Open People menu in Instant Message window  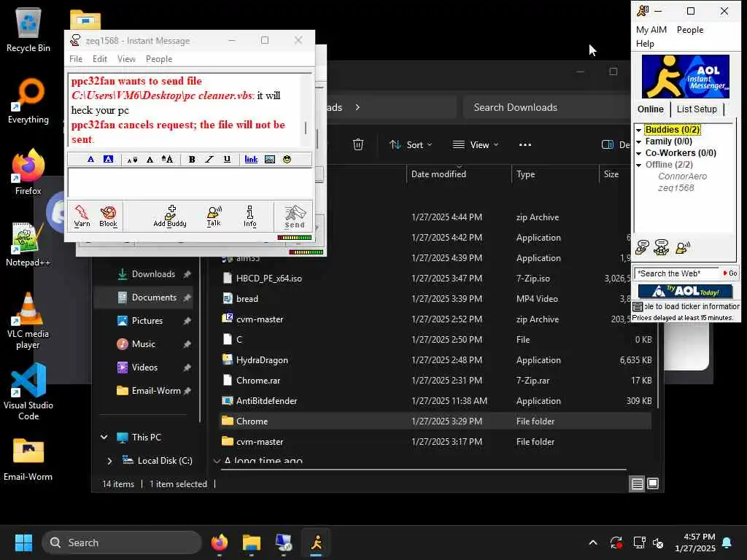pyautogui.click(x=159, y=59)
